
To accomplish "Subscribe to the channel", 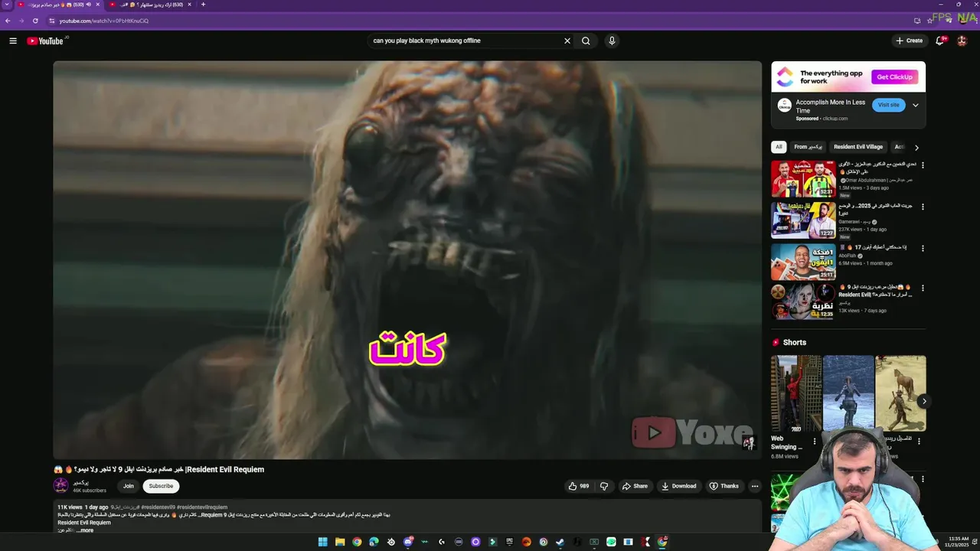I will point(161,486).
